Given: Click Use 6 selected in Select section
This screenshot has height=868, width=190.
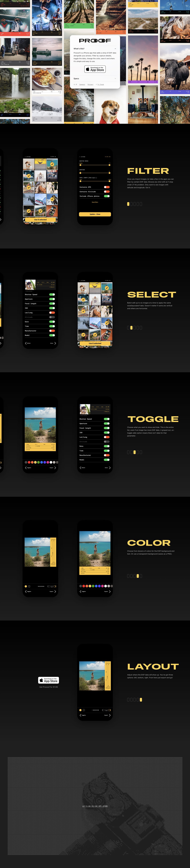Looking at the screenshot, I should 95,343.
